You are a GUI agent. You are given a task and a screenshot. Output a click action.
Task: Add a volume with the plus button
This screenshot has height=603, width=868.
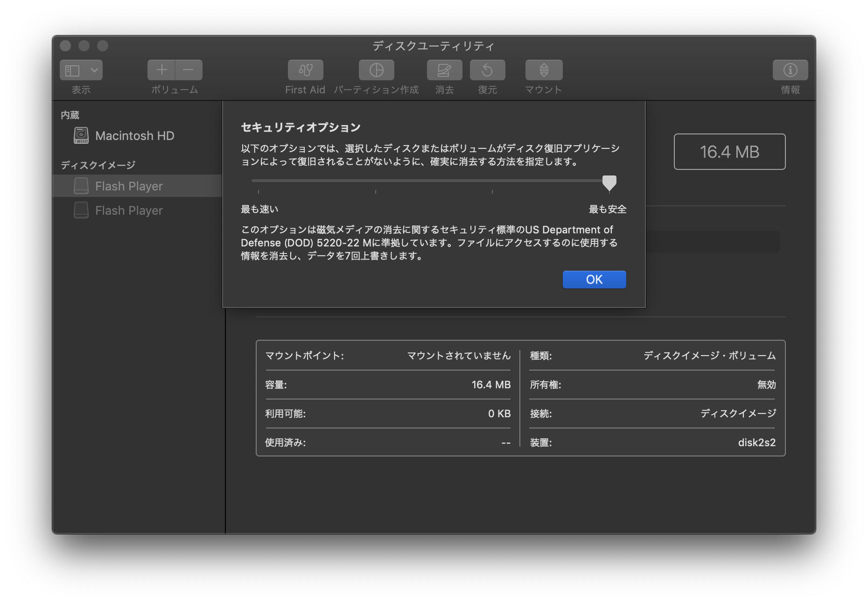pos(161,70)
